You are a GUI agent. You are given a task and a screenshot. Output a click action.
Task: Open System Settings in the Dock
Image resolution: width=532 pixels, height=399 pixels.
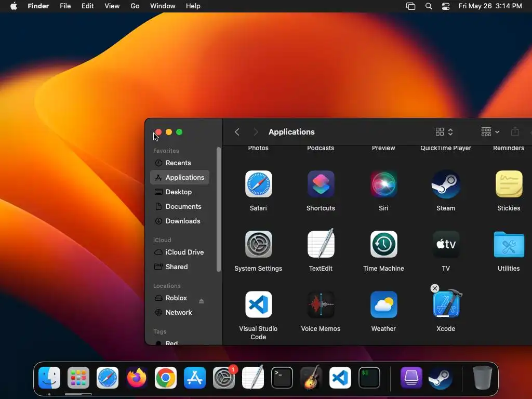224,378
